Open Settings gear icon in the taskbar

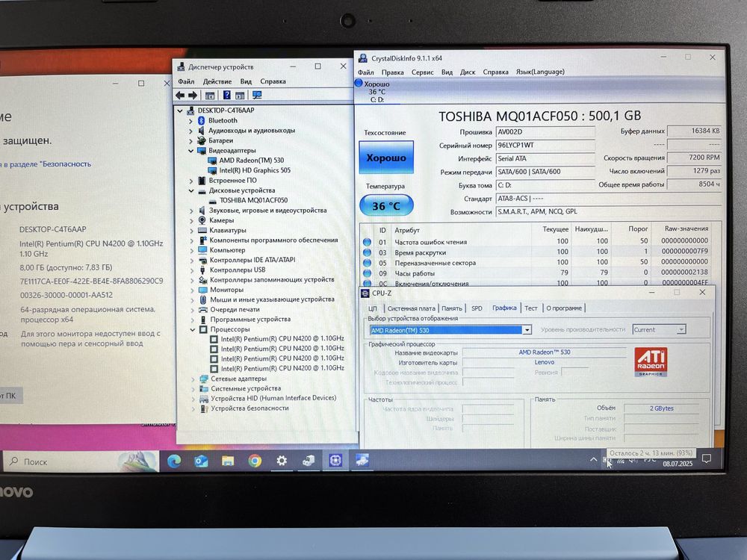282,461
